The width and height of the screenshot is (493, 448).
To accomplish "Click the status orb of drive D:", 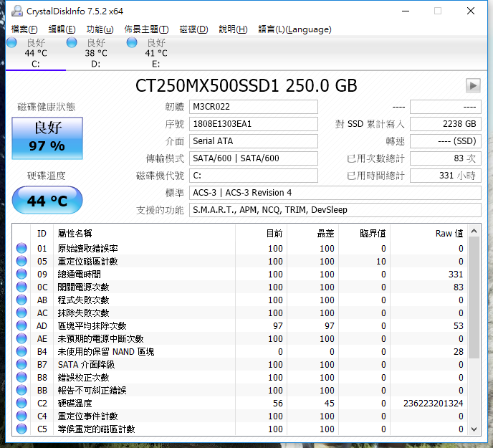I will (72, 42).
